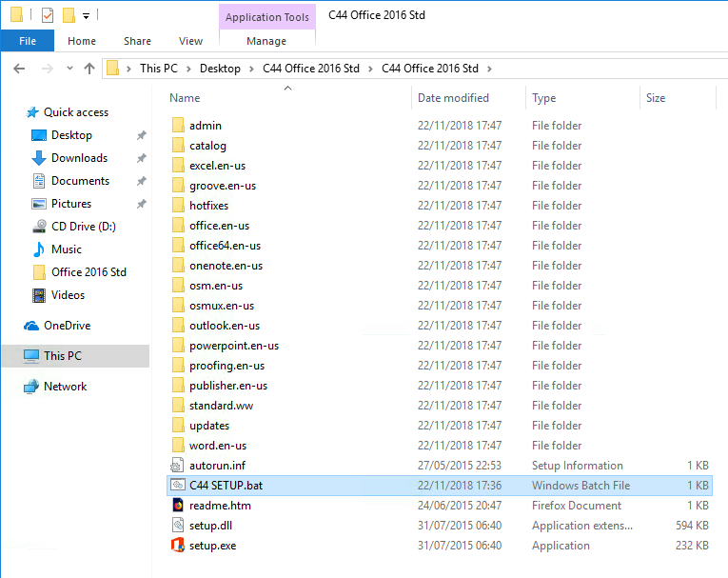The image size is (728, 578).
Task: Sort by the Date modified column header
Action: [453, 98]
